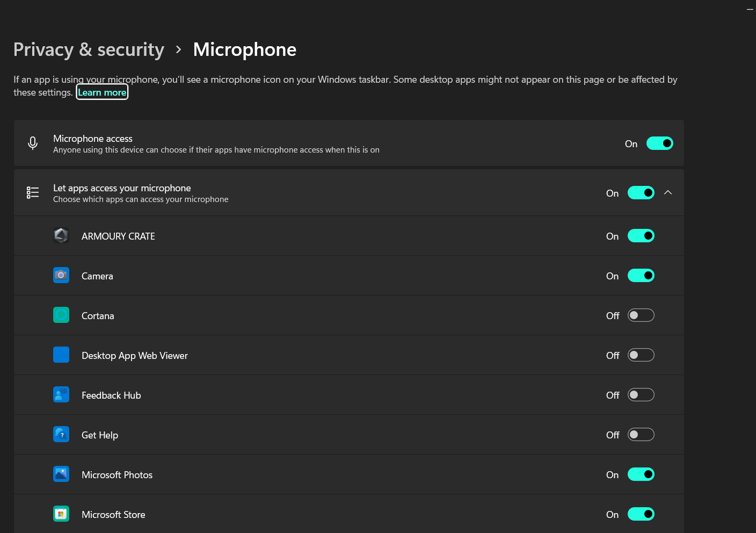Click 'Anyone using this device can choose' description
Viewport: 756px width, 533px height.
click(216, 150)
